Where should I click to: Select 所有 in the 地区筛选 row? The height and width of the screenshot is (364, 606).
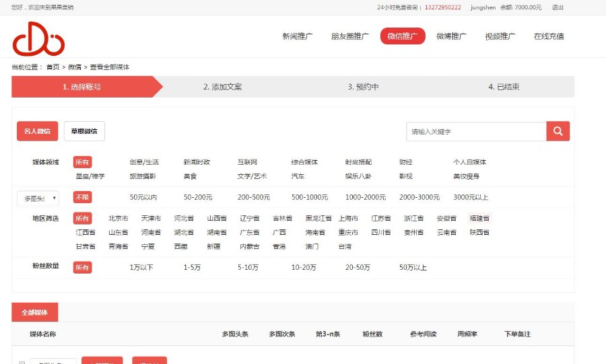(82, 219)
